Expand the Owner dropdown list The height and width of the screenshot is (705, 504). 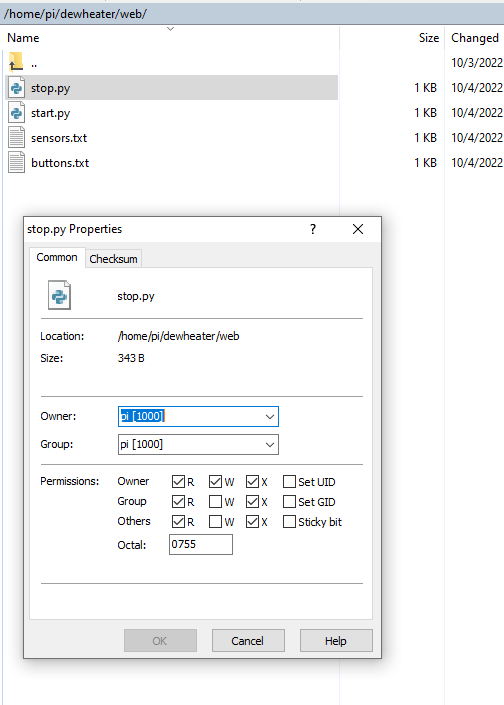click(270, 417)
